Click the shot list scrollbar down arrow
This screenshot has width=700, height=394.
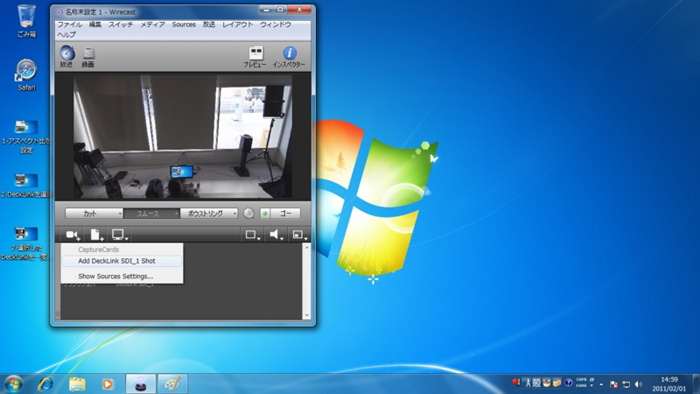[307, 315]
